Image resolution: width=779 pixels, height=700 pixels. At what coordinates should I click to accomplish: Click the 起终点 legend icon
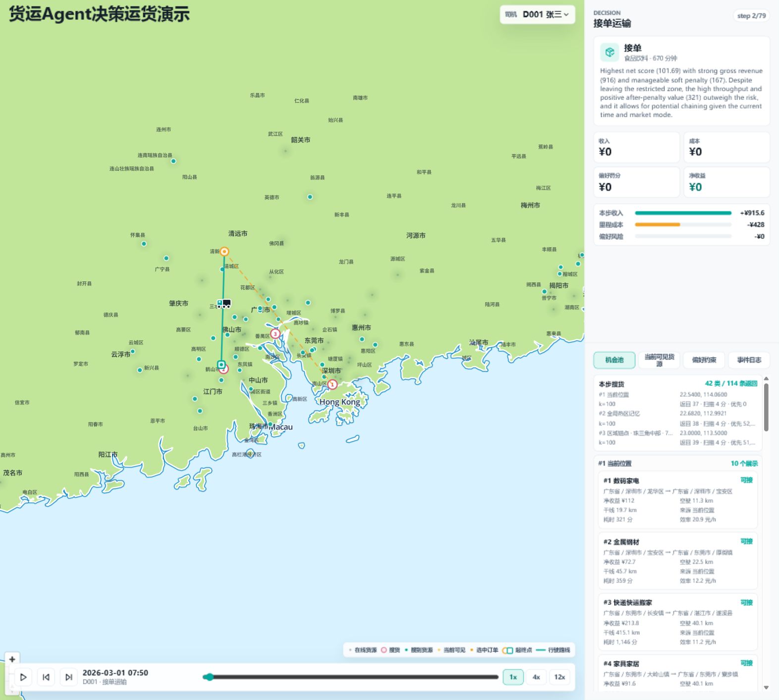click(x=507, y=650)
